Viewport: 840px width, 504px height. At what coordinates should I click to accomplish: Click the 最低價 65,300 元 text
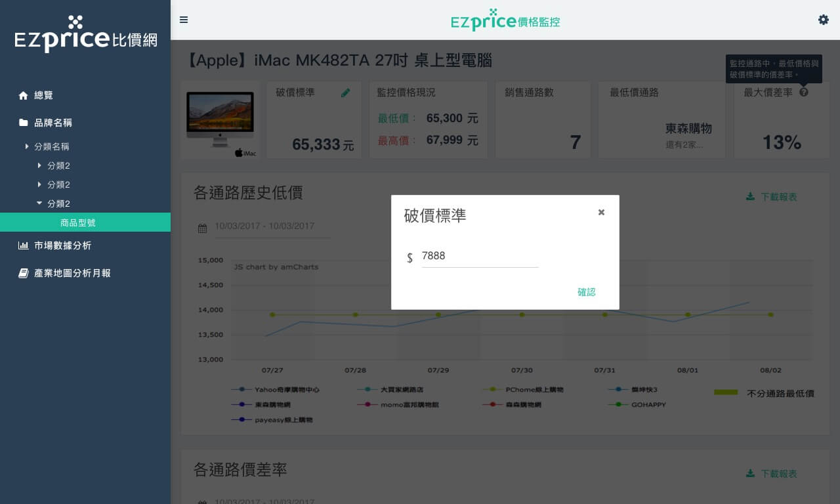coord(428,119)
